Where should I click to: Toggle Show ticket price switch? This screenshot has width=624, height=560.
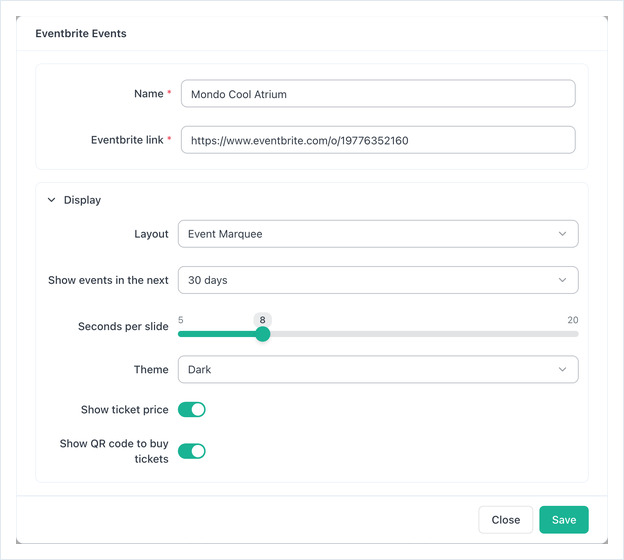point(191,410)
